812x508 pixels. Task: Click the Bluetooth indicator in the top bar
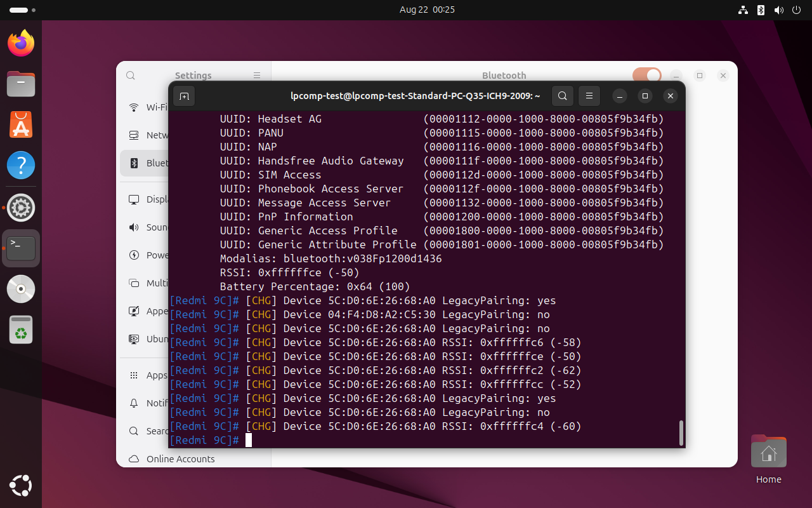click(x=761, y=10)
